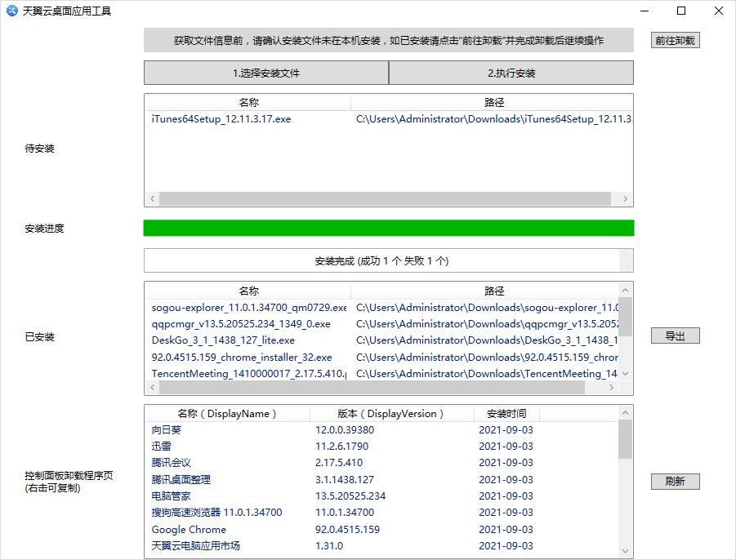The width and height of the screenshot is (736, 560).
Task: Select 向日葵 in the uninstall programs list
Action: coord(166,429)
